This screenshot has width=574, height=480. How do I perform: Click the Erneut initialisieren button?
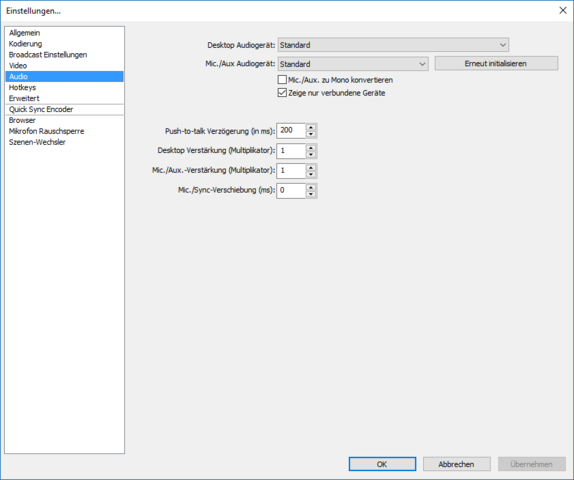point(496,63)
